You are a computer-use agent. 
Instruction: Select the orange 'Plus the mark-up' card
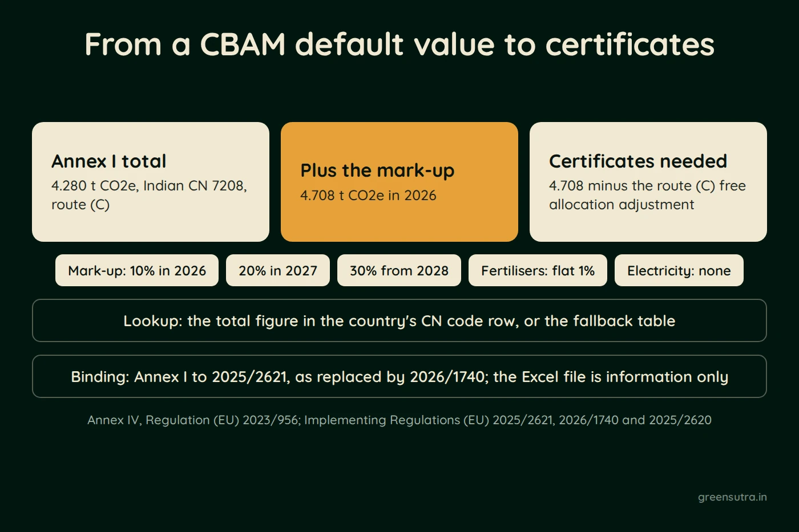(399, 182)
